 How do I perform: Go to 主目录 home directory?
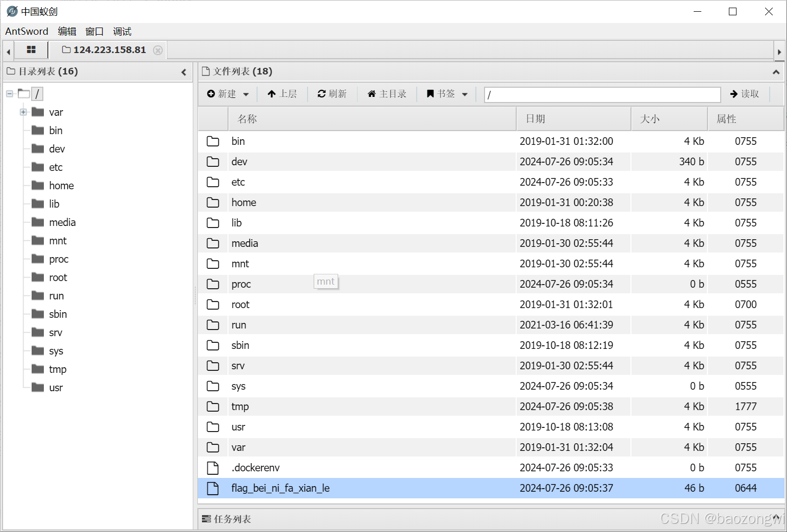point(387,94)
